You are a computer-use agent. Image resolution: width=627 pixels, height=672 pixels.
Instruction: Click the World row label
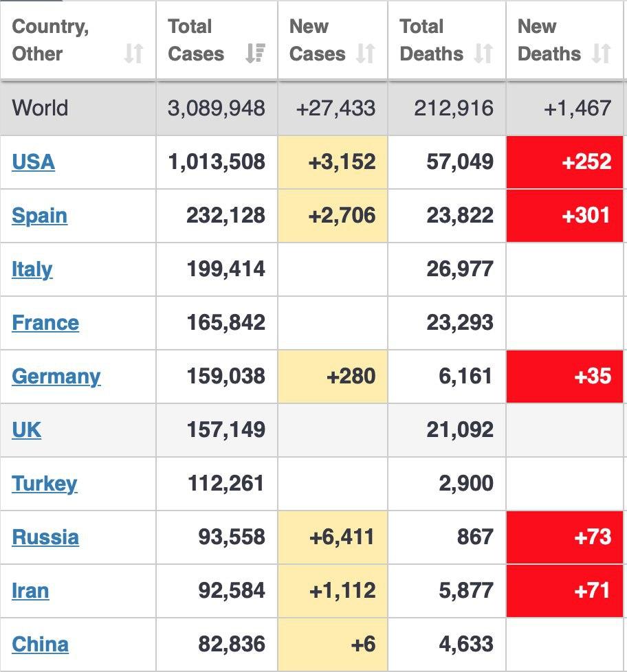tap(40, 108)
